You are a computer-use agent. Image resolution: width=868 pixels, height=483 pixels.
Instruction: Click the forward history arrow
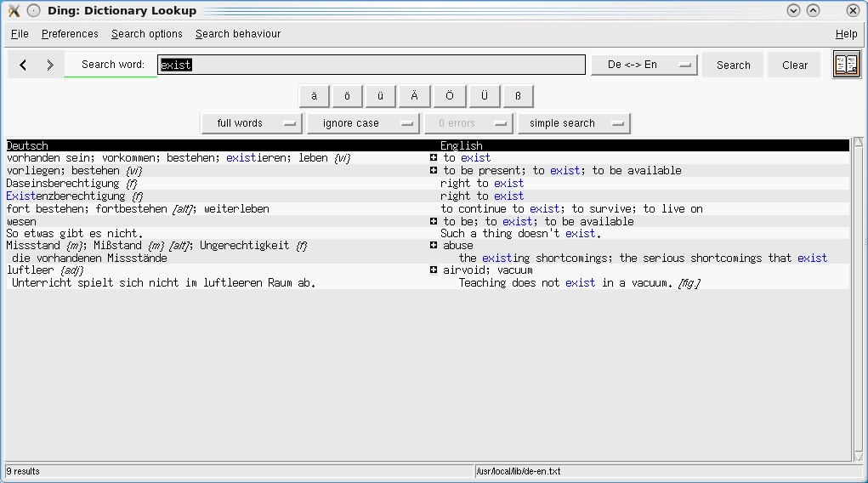click(x=50, y=65)
